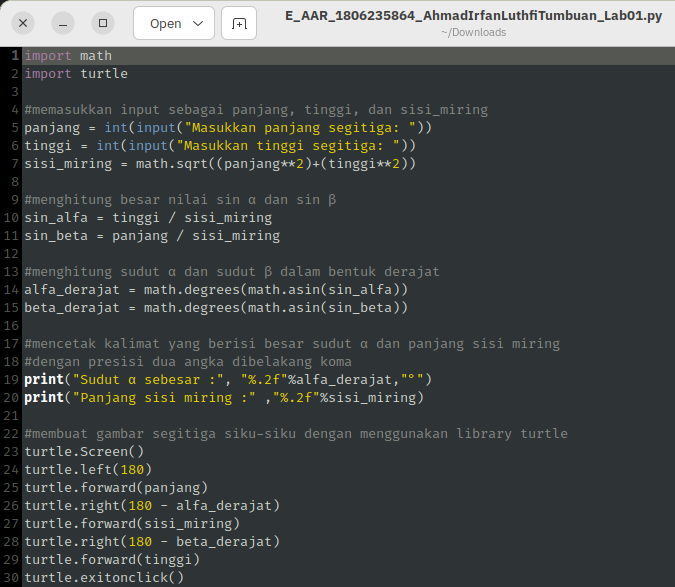Click the file name title in header
675x587 pixels.
point(473,15)
